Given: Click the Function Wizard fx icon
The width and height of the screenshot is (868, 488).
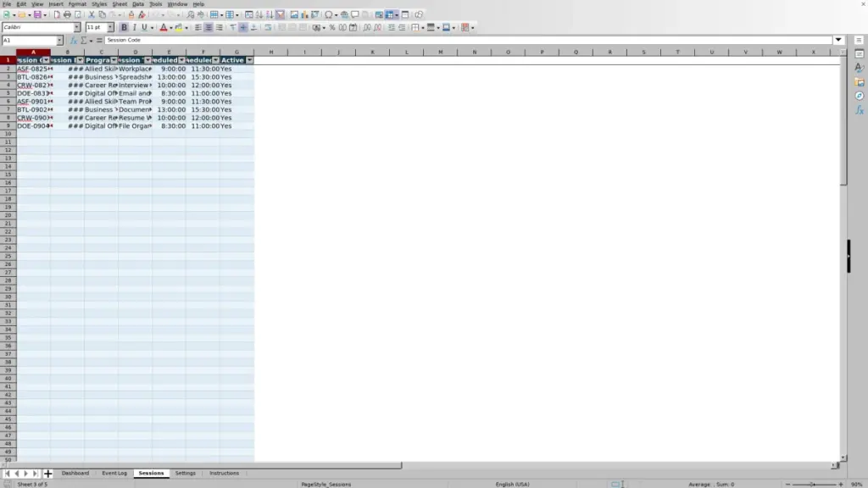Looking at the screenshot, I should 74,41.
